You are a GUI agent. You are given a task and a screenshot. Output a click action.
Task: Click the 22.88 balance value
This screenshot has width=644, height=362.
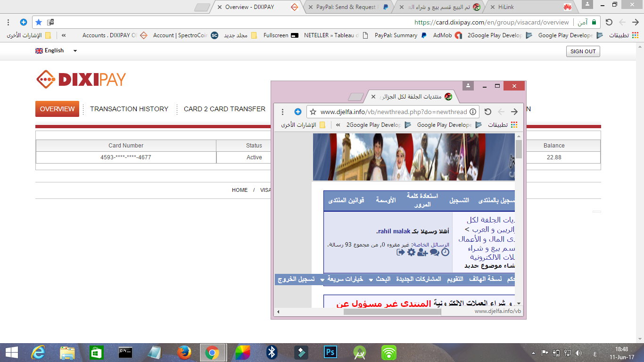point(554,157)
